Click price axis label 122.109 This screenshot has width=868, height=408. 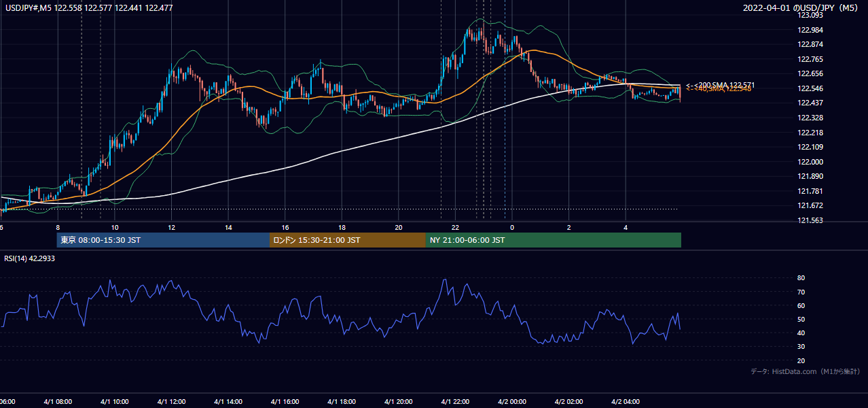click(810, 147)
